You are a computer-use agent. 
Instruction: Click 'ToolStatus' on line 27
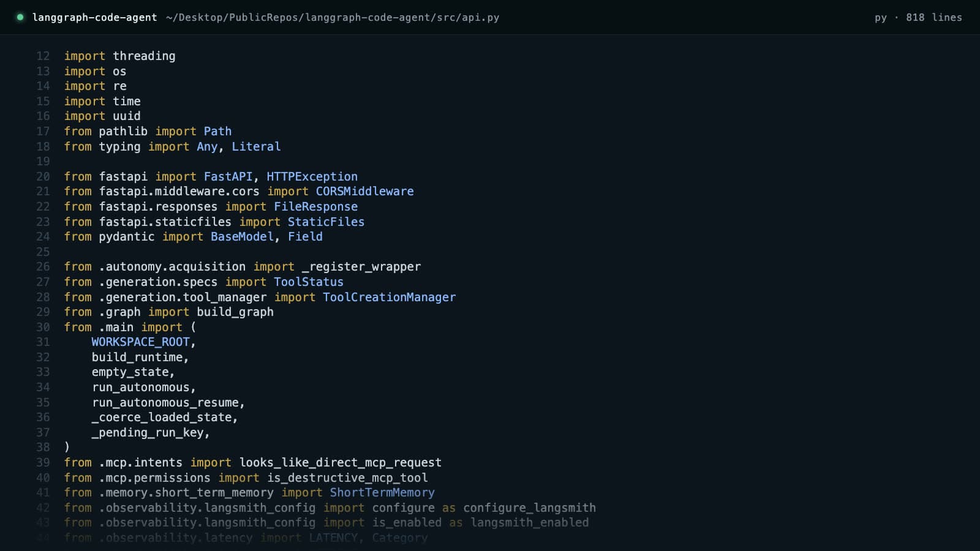pyautogui.click(x=309, y=282)
